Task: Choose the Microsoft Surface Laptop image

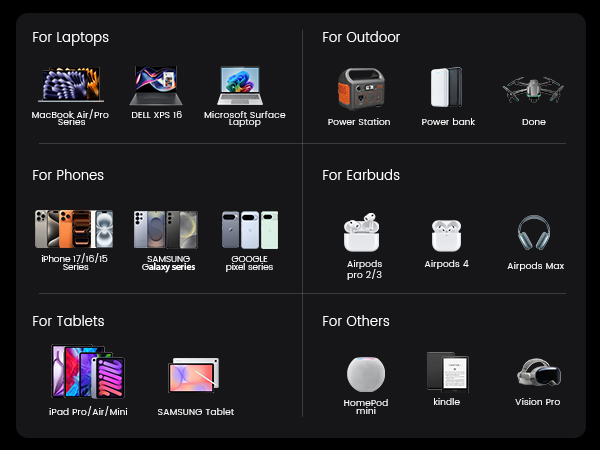Action: click(x=240, y=85)
